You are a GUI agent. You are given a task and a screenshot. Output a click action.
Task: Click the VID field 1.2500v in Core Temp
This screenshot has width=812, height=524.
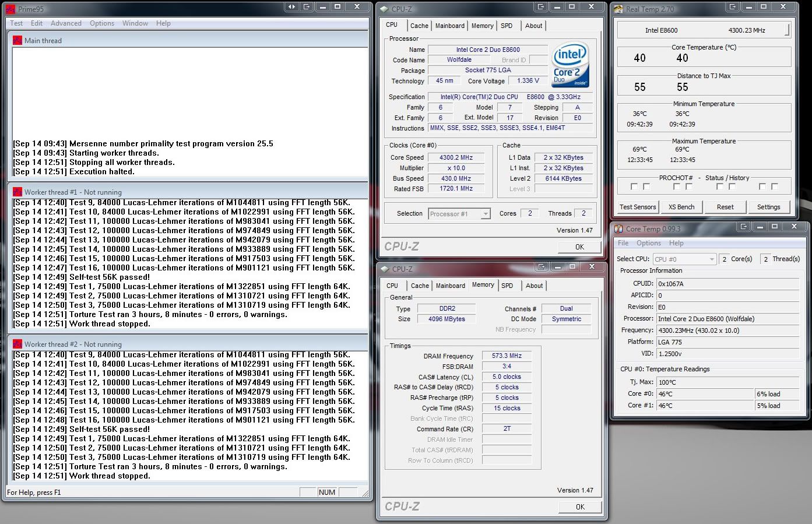[x=727, y=353]
